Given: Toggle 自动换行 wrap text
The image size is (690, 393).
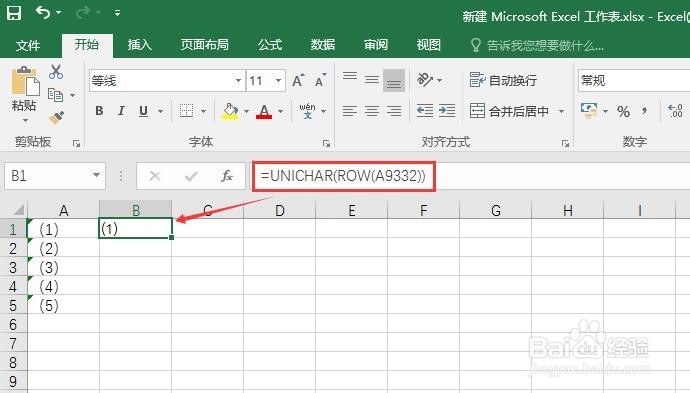Looking at the screenshot, I should pyautogui.click(x=503, y=80).
